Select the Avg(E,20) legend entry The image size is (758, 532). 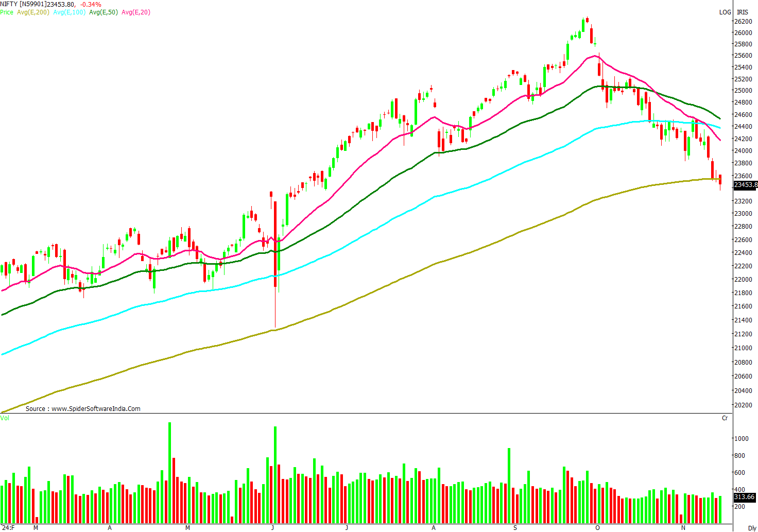(x=136, y=12)
